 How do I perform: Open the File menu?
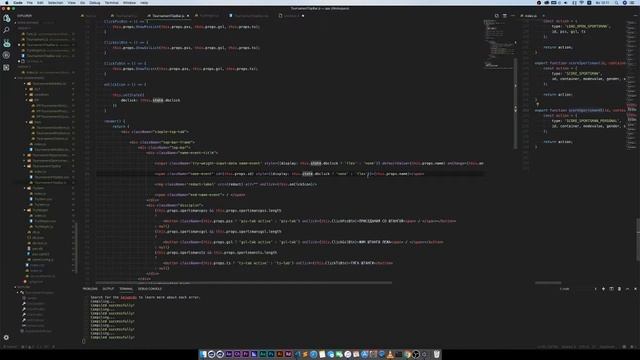tap(30, 2)
